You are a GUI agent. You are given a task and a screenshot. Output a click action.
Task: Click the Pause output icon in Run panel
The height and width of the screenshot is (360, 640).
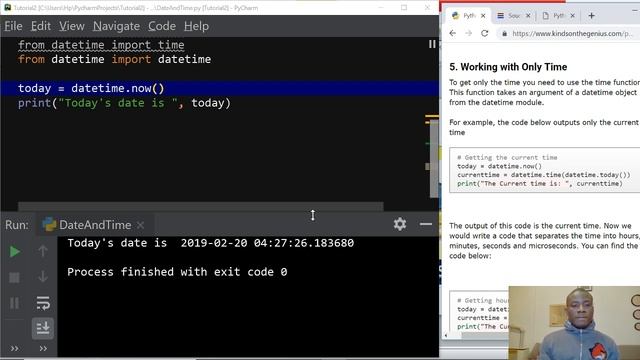[14, 303]
